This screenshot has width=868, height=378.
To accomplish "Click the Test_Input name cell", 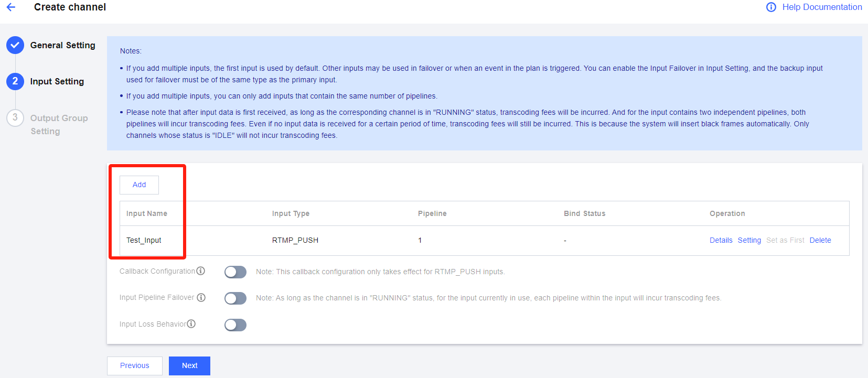I will coord(144,240).
